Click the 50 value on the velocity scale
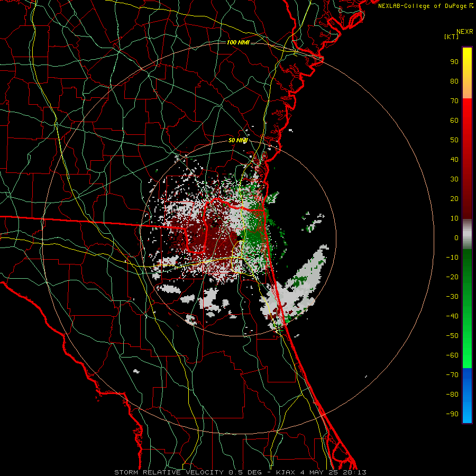This screenshot has width=476, height=476. click(454, 140)
